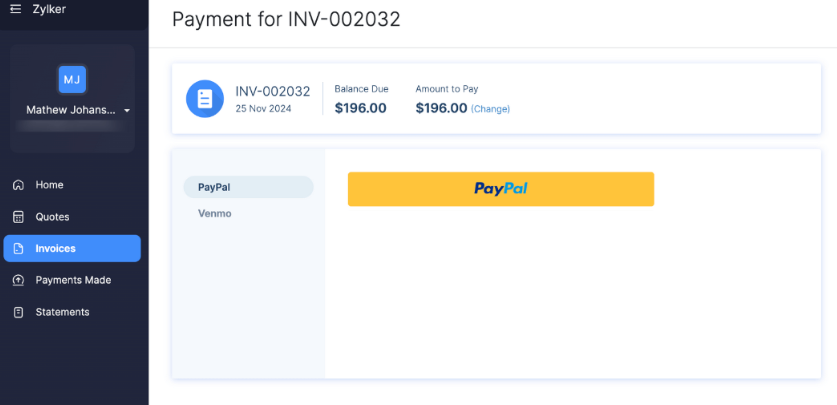This screenshot has height=405, width=837.
Task: Click the Change amount link
Action: [490, 109]
